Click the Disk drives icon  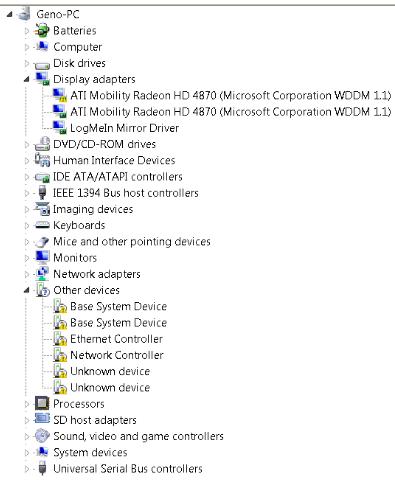(x=42, y=64)
